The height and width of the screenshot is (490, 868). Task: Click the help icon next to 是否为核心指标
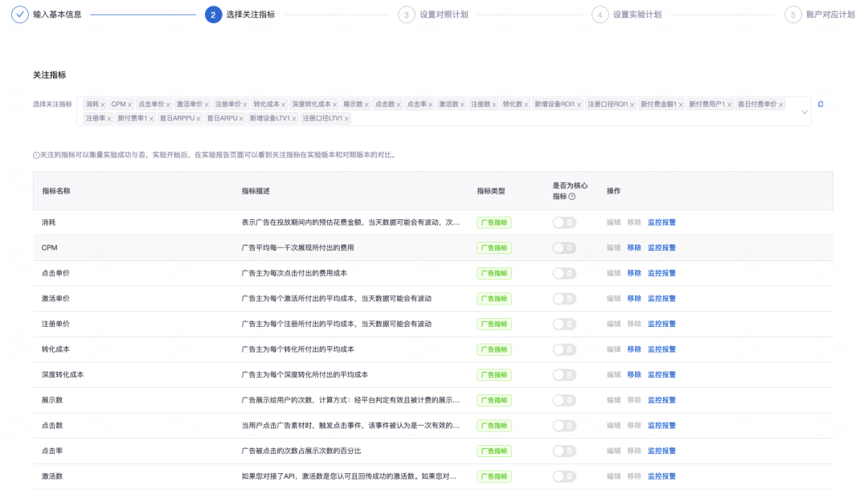pos(572,196)
